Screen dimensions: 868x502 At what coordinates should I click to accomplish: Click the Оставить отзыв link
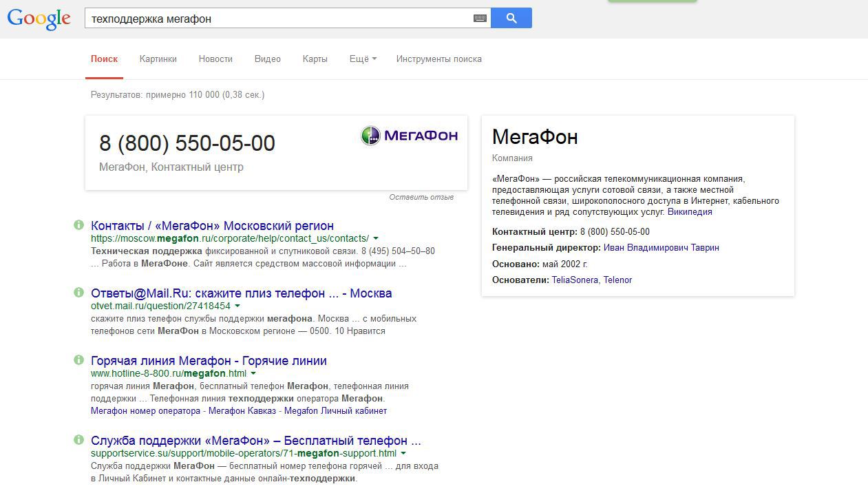[421, 197]
